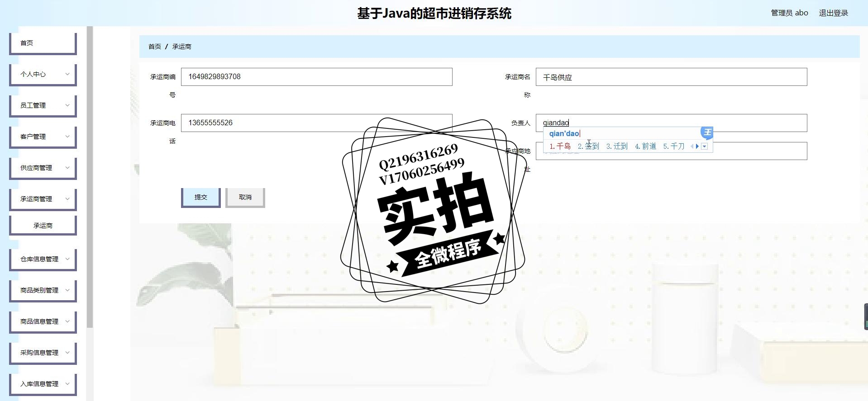The width and height of the screenshot is (868, 401).
Task: Open the 承运商 submenu item
Action: point(43,225)
